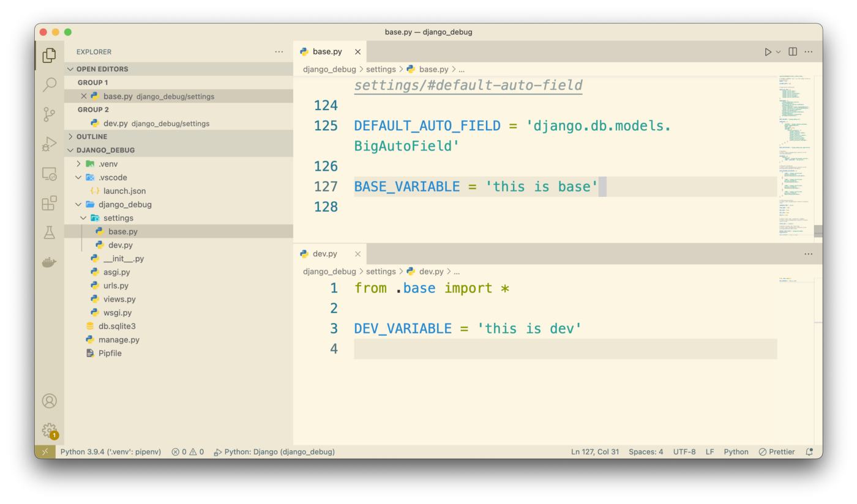Click the Prettier status bar item
The width and height of the screenshot is (857, 504).
(x=776, y=452)
